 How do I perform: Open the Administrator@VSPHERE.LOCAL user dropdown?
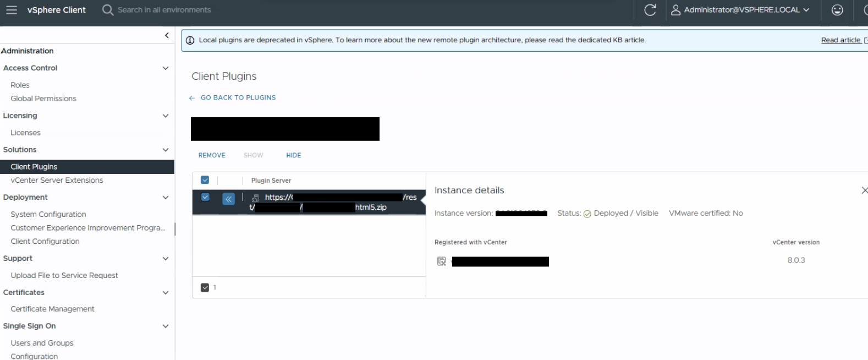point(740,10)
